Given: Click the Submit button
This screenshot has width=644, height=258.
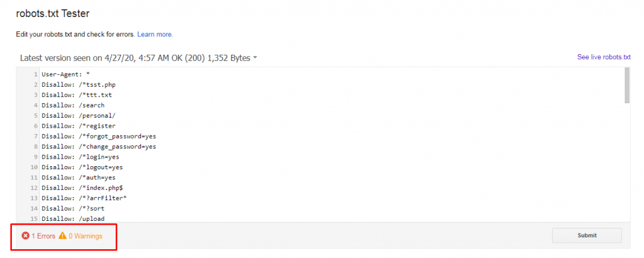Looking at the screenshot, I should (587, 235).
